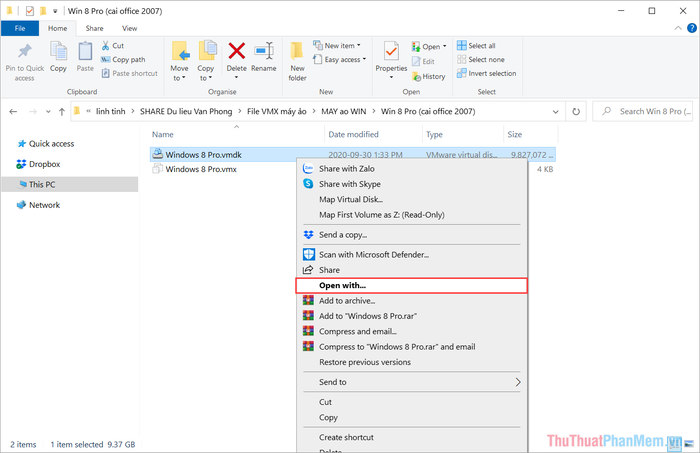Expand the Open dropdown arrow in ribbon

(444, 46)
